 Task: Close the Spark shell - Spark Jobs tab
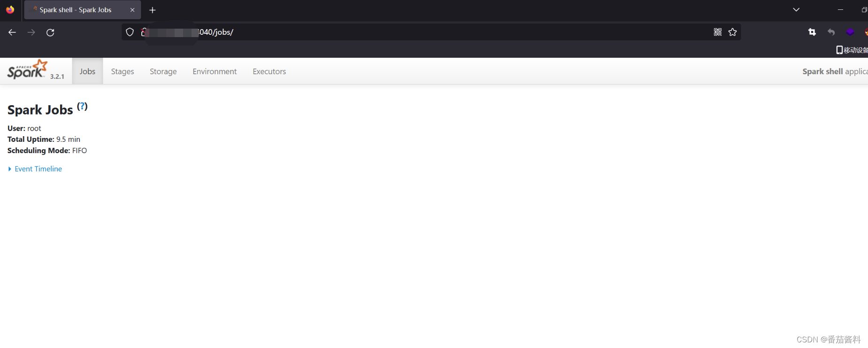pyautogui.click(x=132, y=10)
